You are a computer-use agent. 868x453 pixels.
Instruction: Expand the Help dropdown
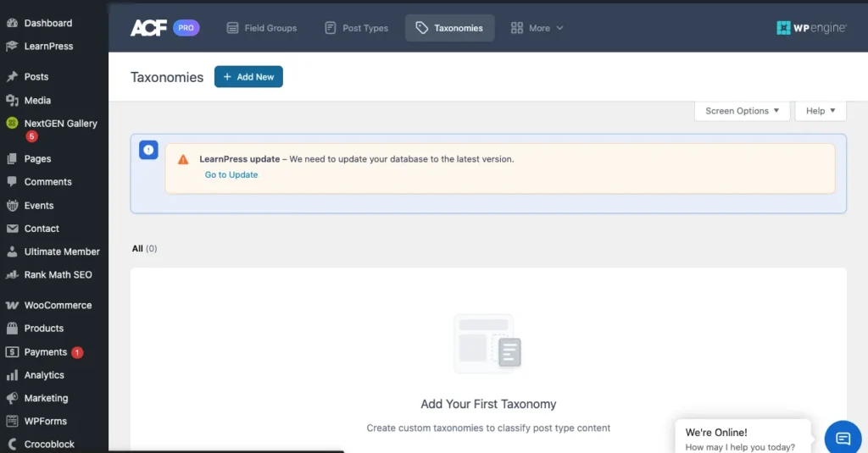(821, 111)
